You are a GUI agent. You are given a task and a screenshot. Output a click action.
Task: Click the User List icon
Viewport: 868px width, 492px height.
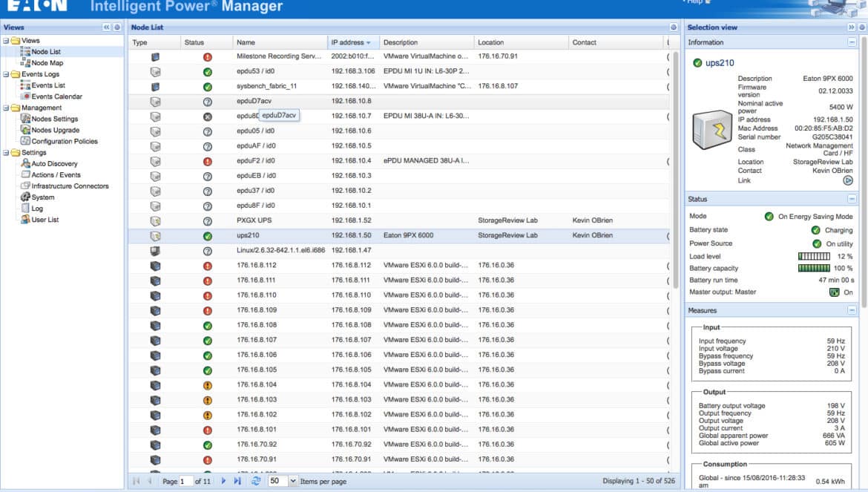click(25, 220)
